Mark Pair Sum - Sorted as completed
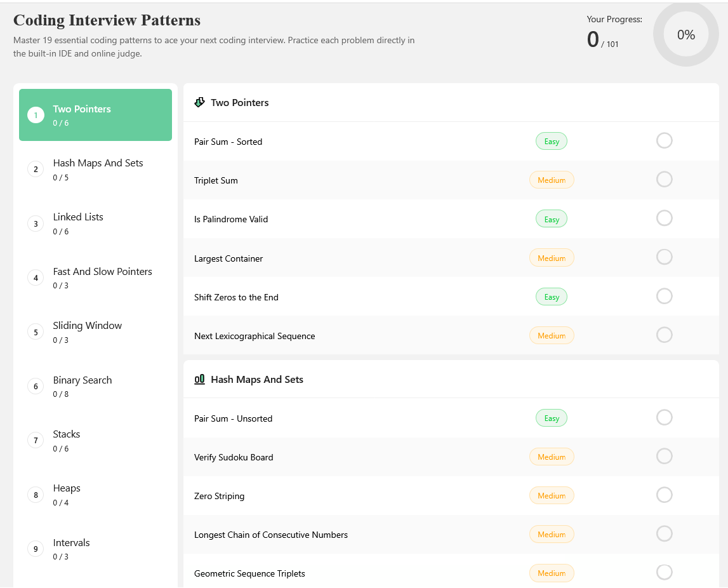Viewport: 728px width, 588px height. [x=664, y=140]
